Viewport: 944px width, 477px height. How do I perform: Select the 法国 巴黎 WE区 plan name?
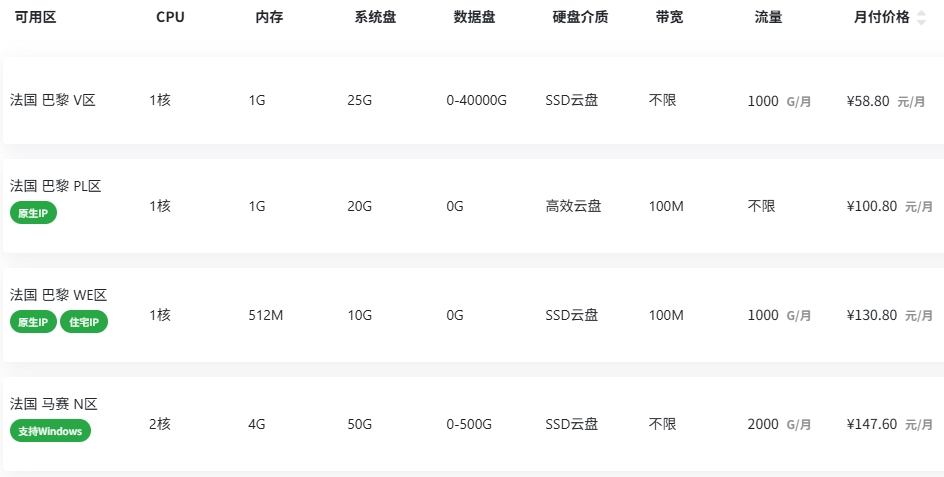pyautogui.click(x=58, y=295)
